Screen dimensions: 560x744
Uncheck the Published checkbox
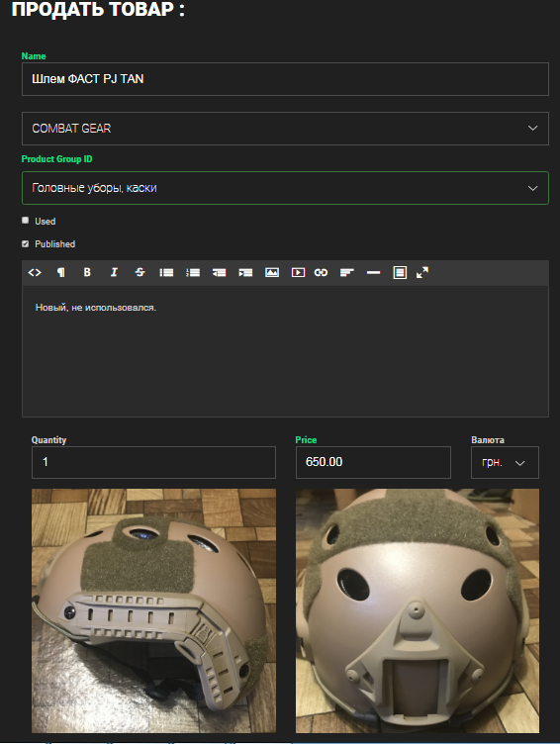point(25,243)
